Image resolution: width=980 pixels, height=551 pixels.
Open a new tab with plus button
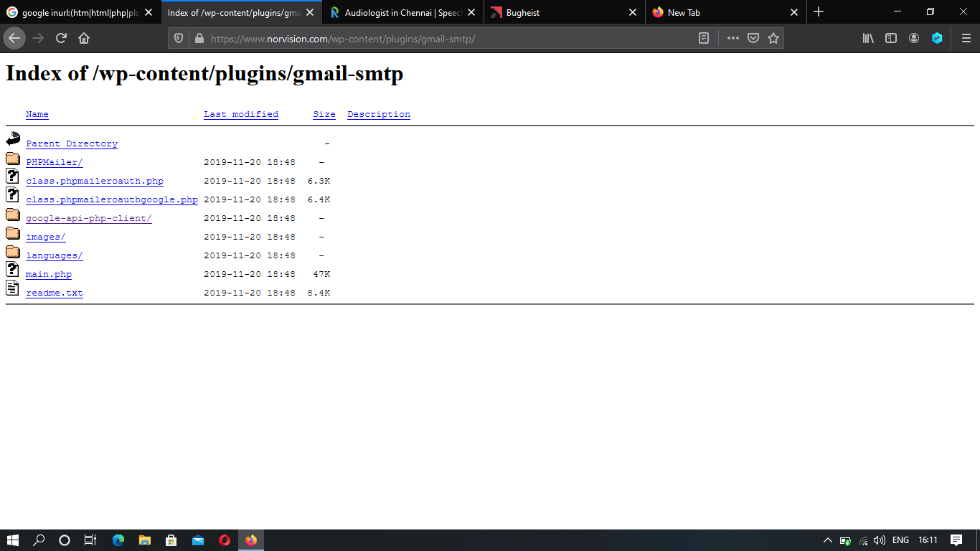tap(819, 12)
